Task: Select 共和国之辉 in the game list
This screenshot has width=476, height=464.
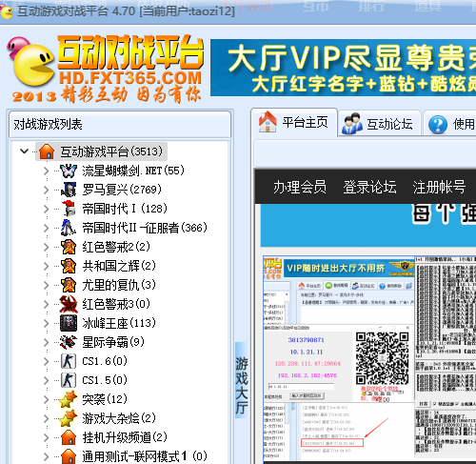Action: tap(119, 266)
